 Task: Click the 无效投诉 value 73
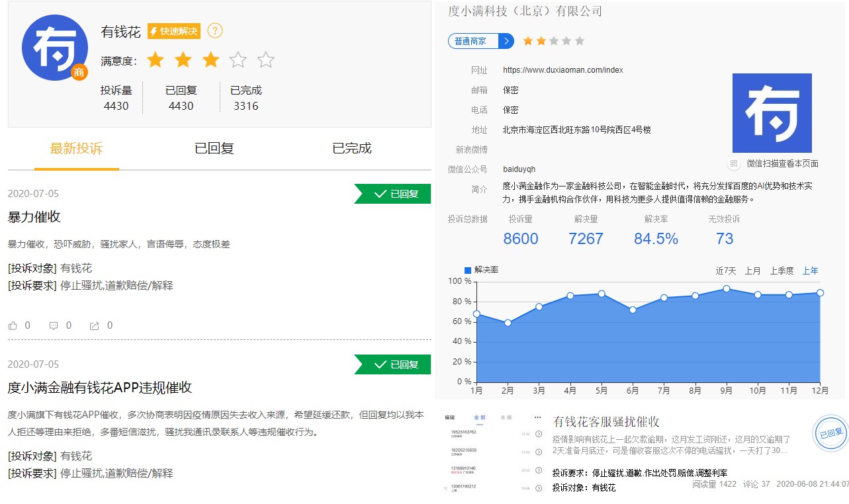tap(725, 239)
